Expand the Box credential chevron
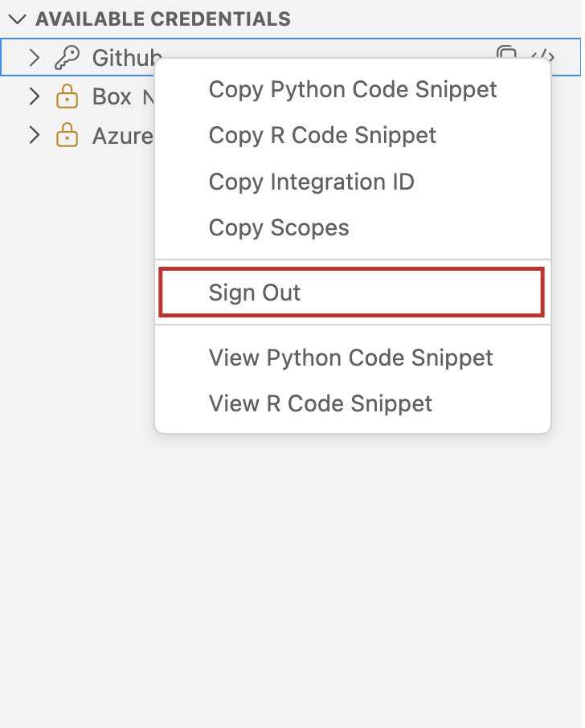585x728 pixels. pyautogui.click(x=34, y=96)
